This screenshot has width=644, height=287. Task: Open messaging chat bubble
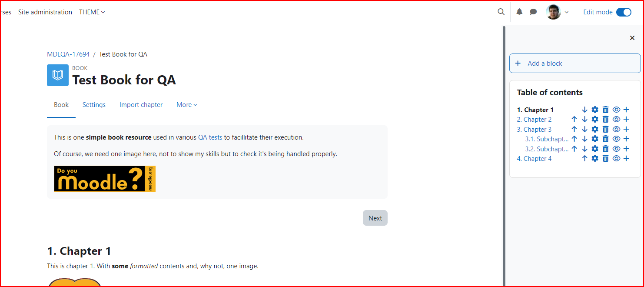(533, 12)
